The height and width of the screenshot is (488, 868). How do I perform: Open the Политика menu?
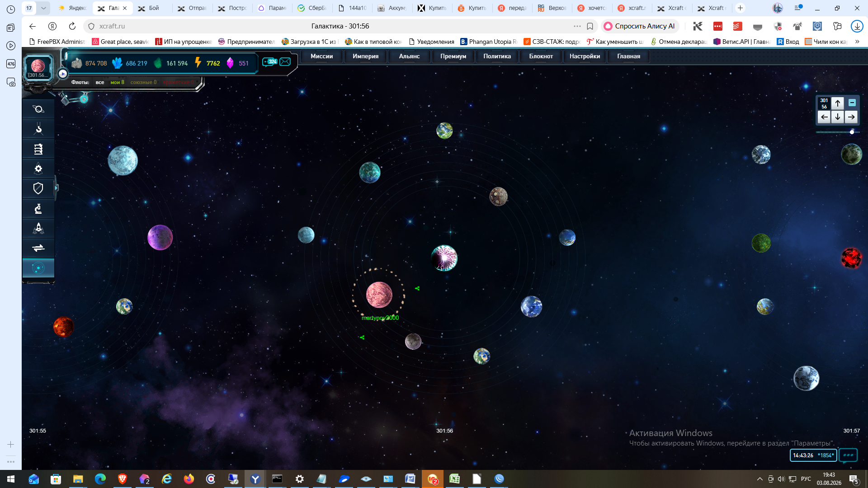click(x=497, y=56)
